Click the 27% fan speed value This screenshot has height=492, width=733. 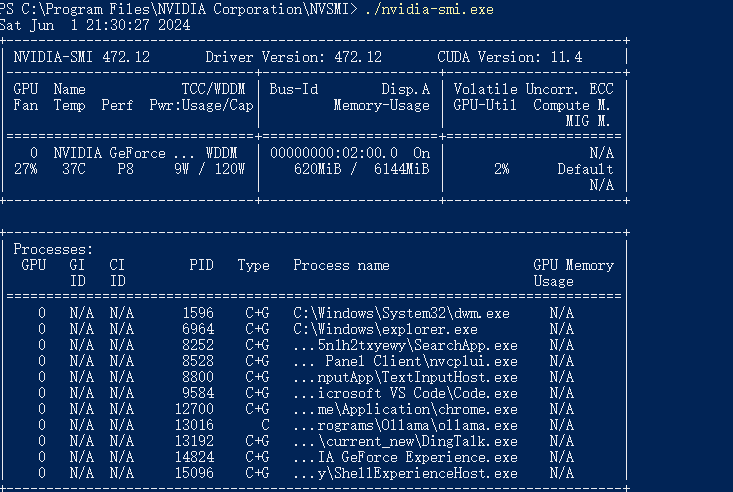(x=25, y=169)
